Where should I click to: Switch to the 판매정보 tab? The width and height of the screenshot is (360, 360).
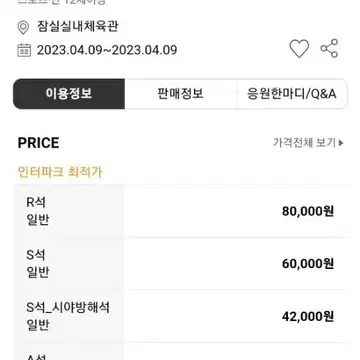coord(181,94)
